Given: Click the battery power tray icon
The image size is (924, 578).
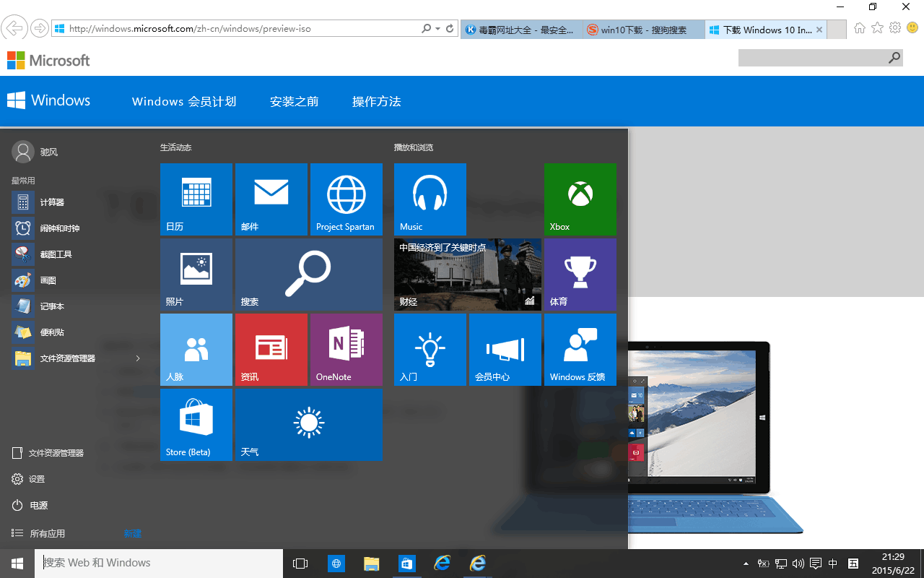Looking at the screenshot, I should pyautogui.click(x=764, y=564).
